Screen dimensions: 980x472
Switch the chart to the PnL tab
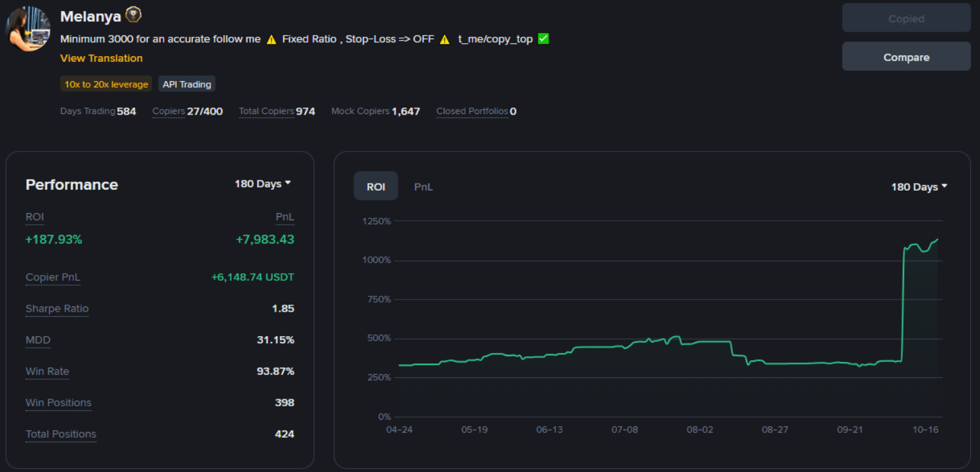tap(423, 187)
